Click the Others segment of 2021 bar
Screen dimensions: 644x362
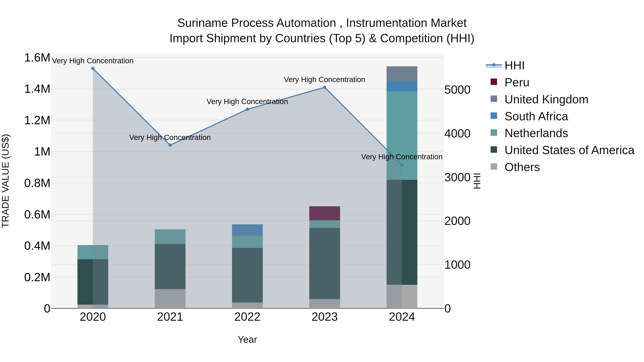(x=170, y=299)
